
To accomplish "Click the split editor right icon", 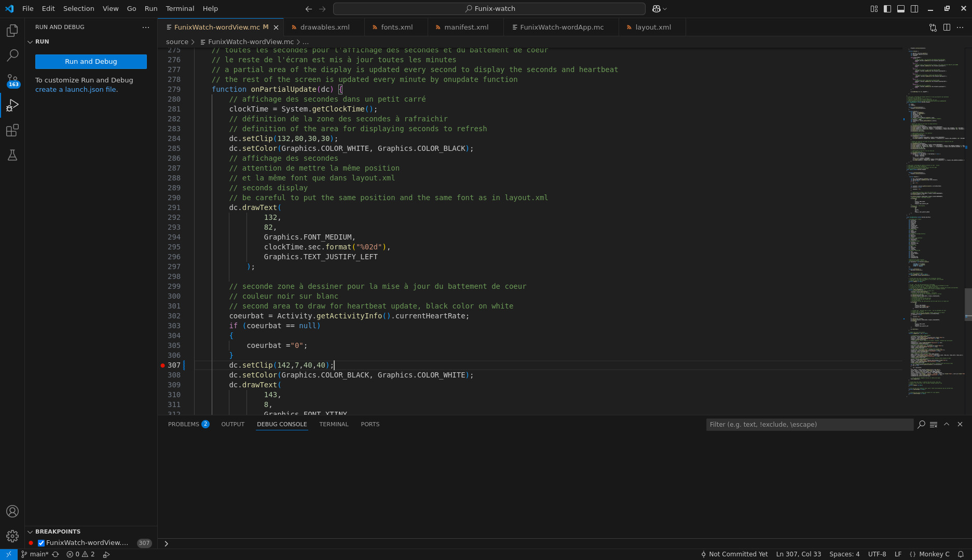I will tap(947, 27).
